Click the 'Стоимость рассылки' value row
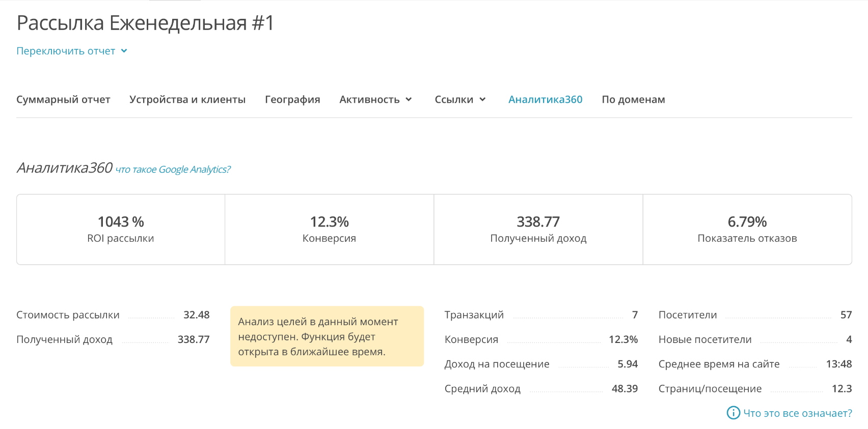 point(113,315)
